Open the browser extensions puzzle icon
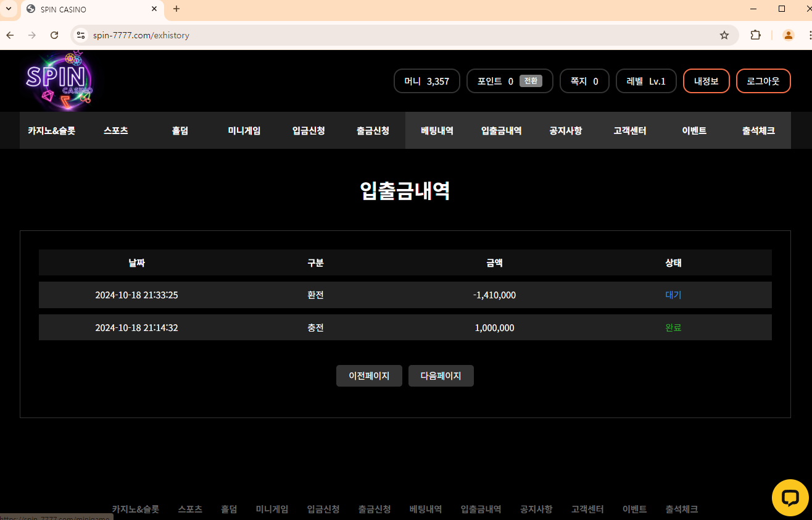Image resolution: width=812 pixels, height=520 pixels. 755,35
